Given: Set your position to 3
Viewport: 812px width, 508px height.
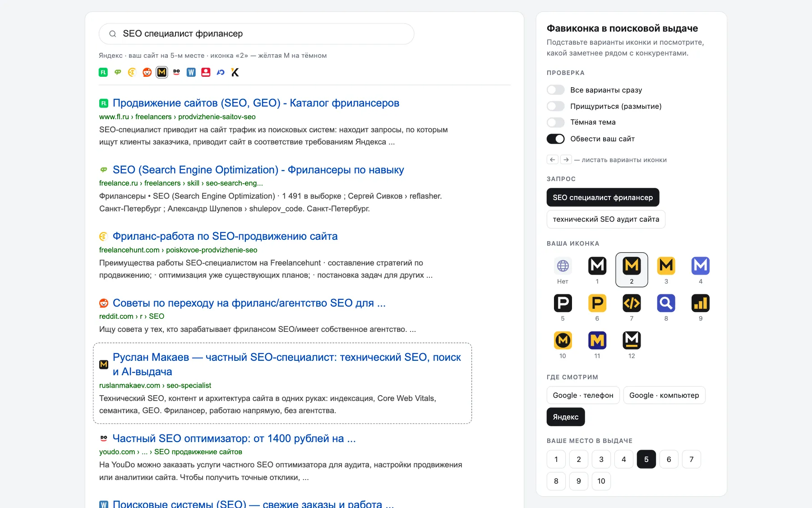Looking at the screenshot, I should click(x=601, y=459).
